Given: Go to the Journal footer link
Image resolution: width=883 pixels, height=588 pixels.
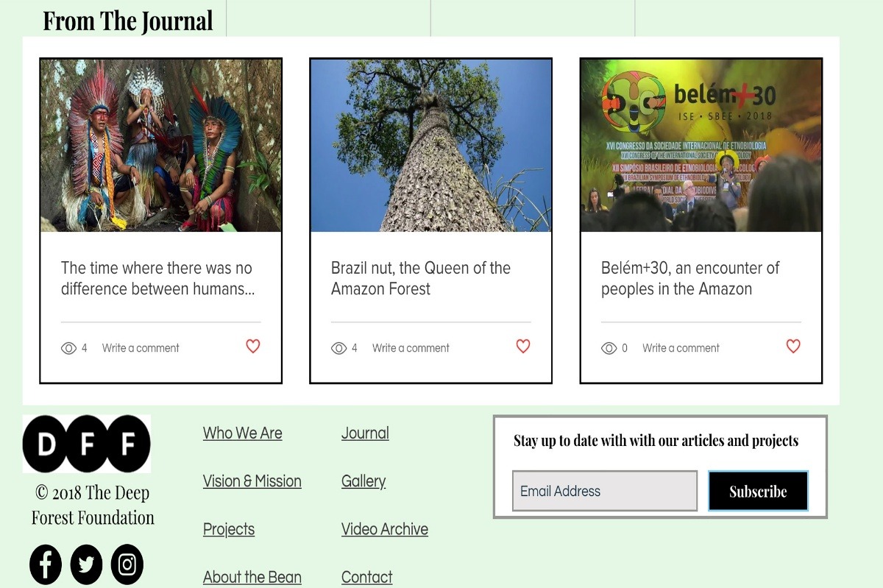Looking at the screenshot, I should click(365, 433).
